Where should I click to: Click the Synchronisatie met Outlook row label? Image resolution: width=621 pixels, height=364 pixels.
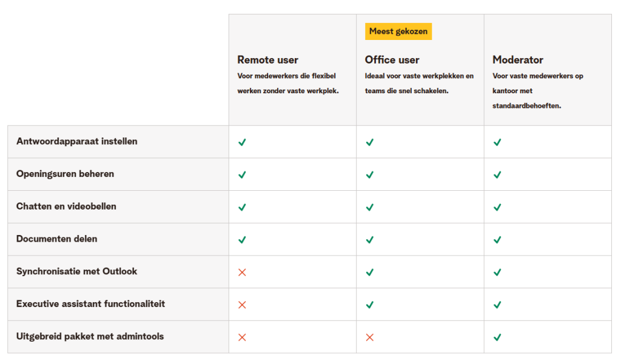(77, 271)
